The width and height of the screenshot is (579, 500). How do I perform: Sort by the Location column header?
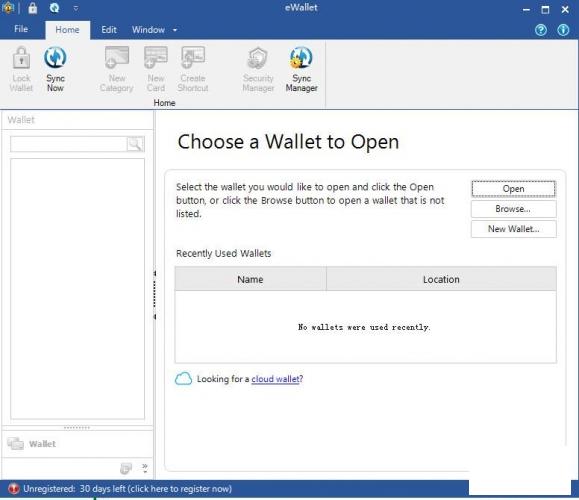441,279
